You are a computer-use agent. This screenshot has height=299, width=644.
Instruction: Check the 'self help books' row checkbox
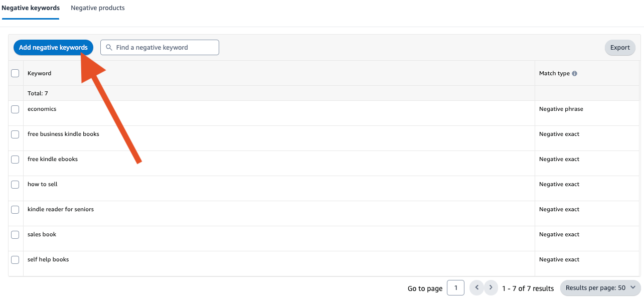click(15, 259)
